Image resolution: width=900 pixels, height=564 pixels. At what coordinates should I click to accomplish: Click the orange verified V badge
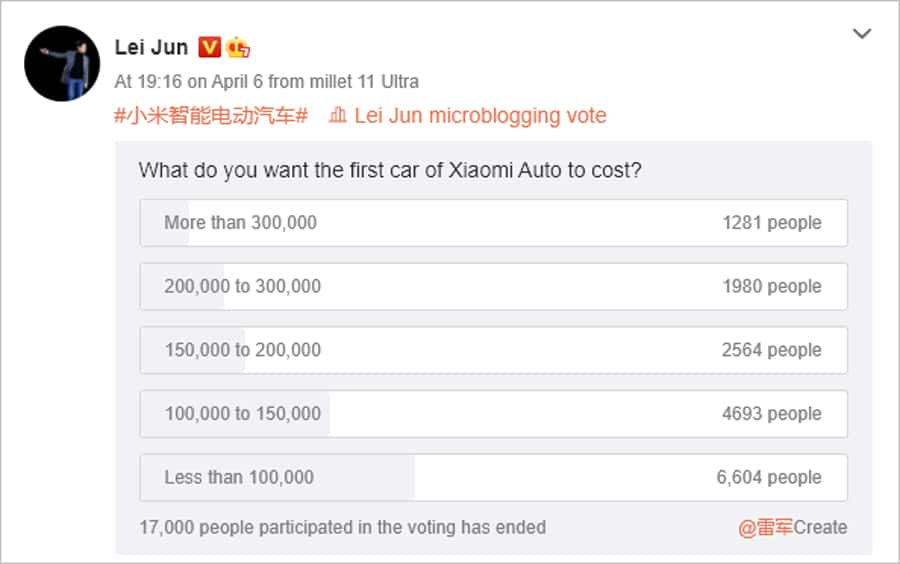coord(210,48)
